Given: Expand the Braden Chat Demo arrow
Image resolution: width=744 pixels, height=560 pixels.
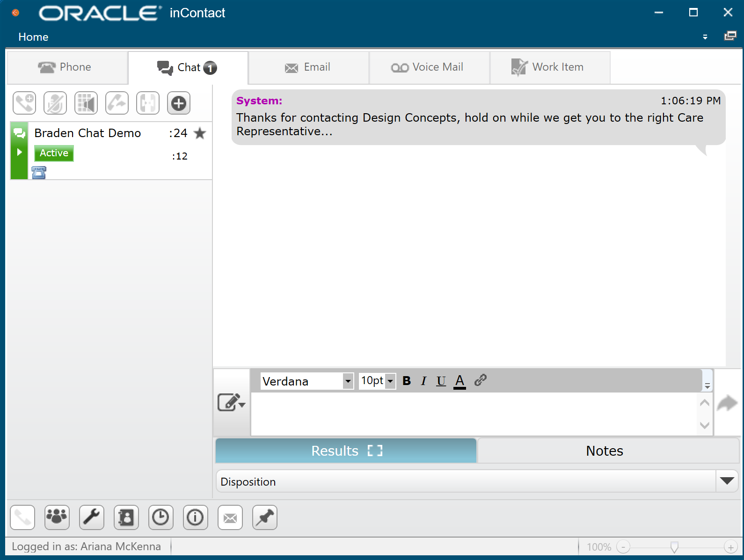Looking at the screenshot, I should [x=19, y=152].
